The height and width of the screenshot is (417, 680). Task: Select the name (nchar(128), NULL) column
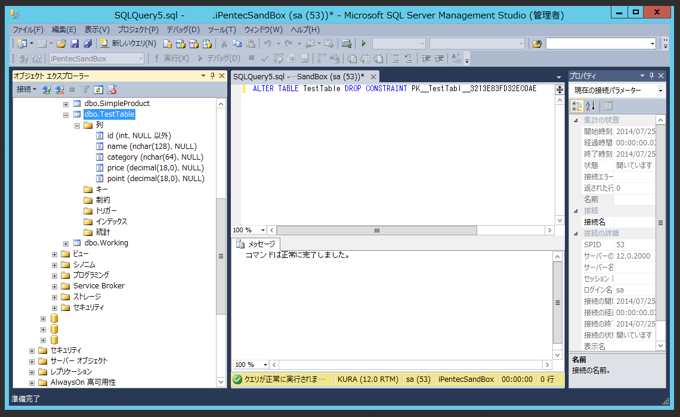pos(152,147)
